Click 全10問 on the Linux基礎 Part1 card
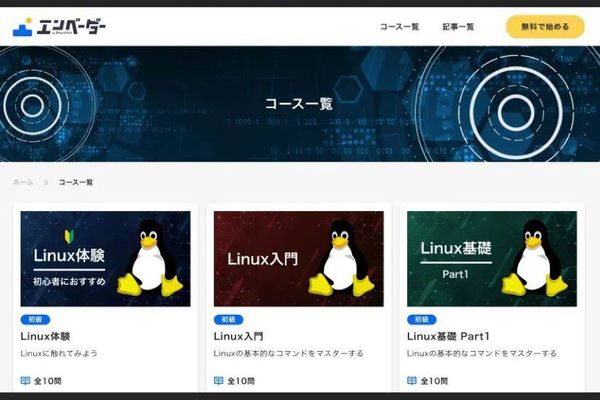Image resolution: width=600 pixels, height=400 pixels. click(434, 381)
